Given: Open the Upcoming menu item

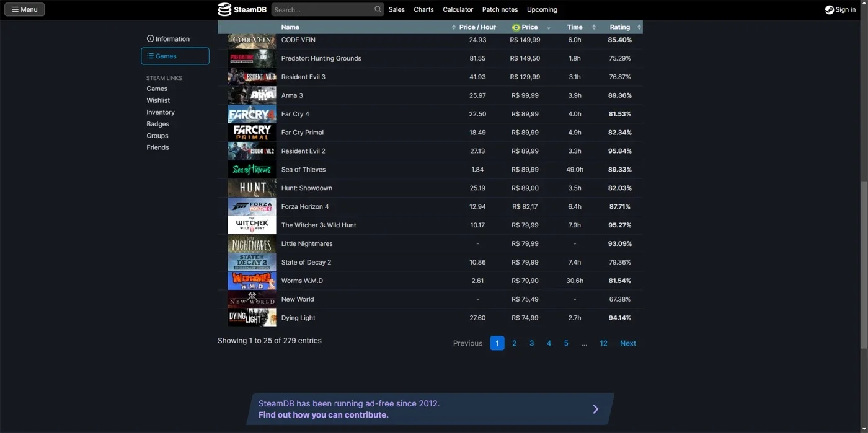Looking at the screenshot, I should pyautogui.click(x=542, y=9).
